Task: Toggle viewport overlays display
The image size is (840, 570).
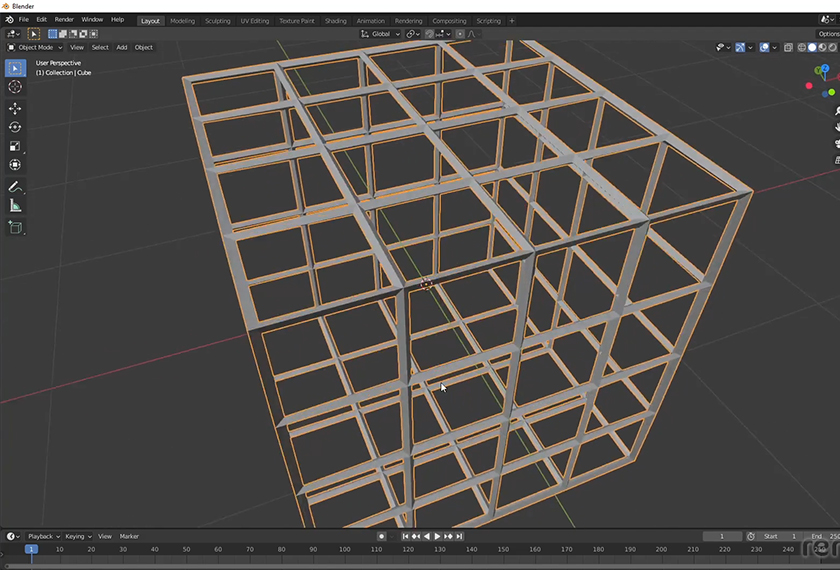Action: (765, 47)
